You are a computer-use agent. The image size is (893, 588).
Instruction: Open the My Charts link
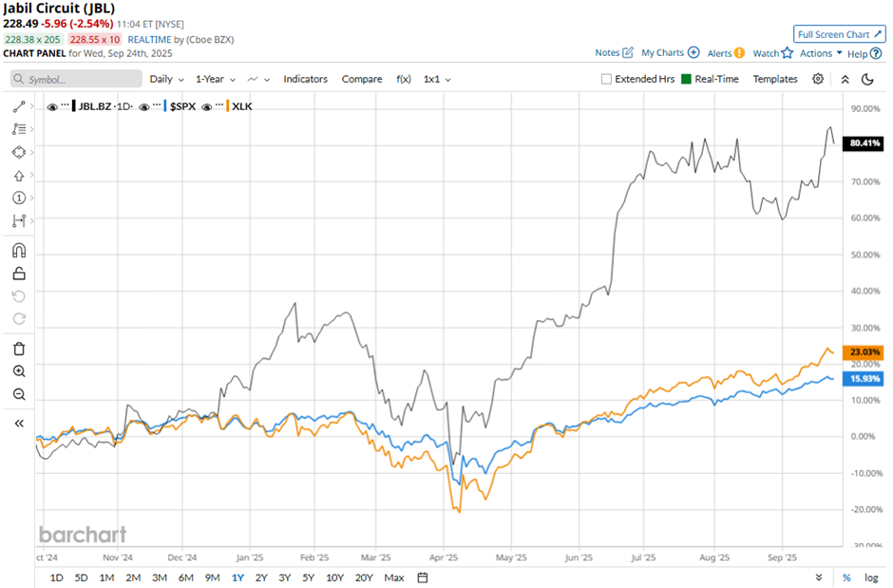tap(662, 52)
